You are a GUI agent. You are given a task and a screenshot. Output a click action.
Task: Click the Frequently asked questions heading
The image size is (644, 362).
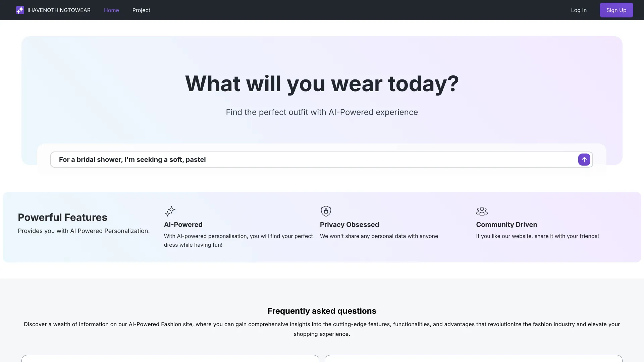[x=322, y=311]
